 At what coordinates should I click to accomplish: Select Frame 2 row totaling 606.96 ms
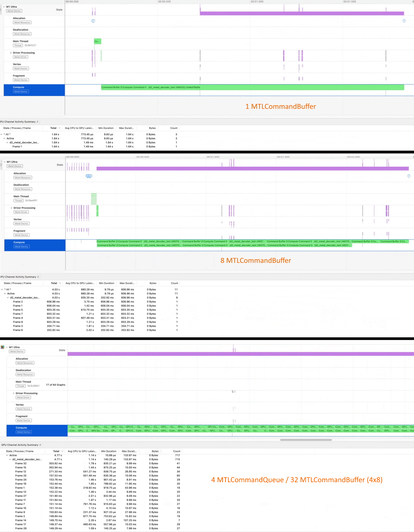point(90,302)
